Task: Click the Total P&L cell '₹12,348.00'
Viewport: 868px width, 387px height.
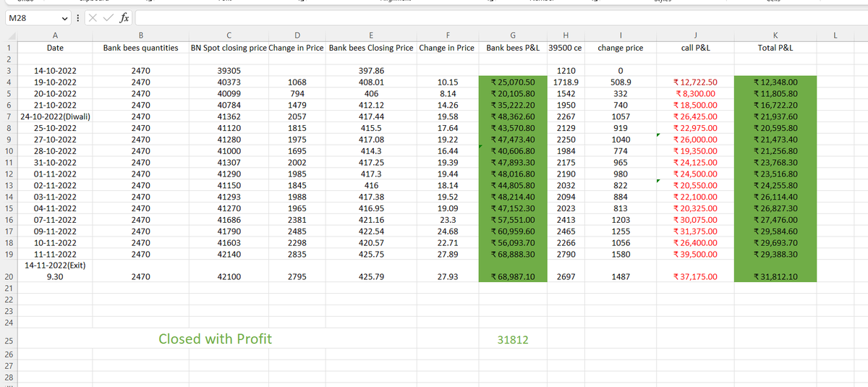Action: point(775,82)
